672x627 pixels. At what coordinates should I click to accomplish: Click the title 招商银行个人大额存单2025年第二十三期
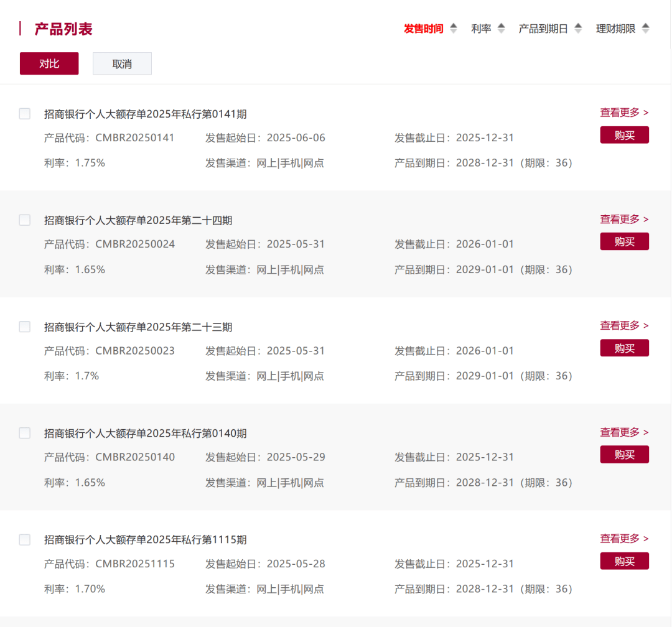[138, 327]
